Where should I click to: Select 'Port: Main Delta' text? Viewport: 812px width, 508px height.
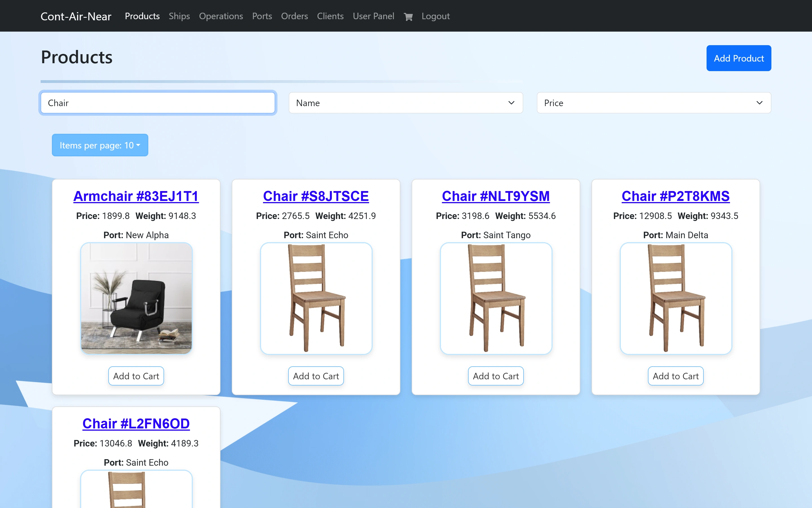point(676,235)
